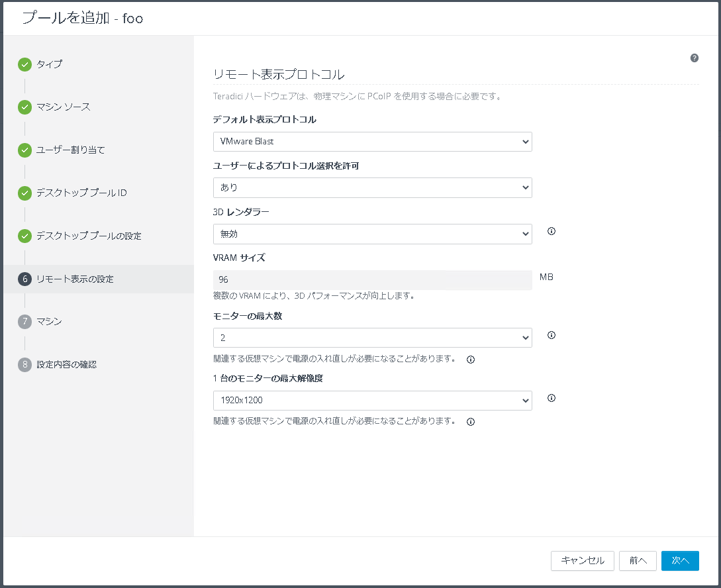This screenshot has height=588, width=721.
Task: Click the 前へ button
Action: click(x=638, y=561)
